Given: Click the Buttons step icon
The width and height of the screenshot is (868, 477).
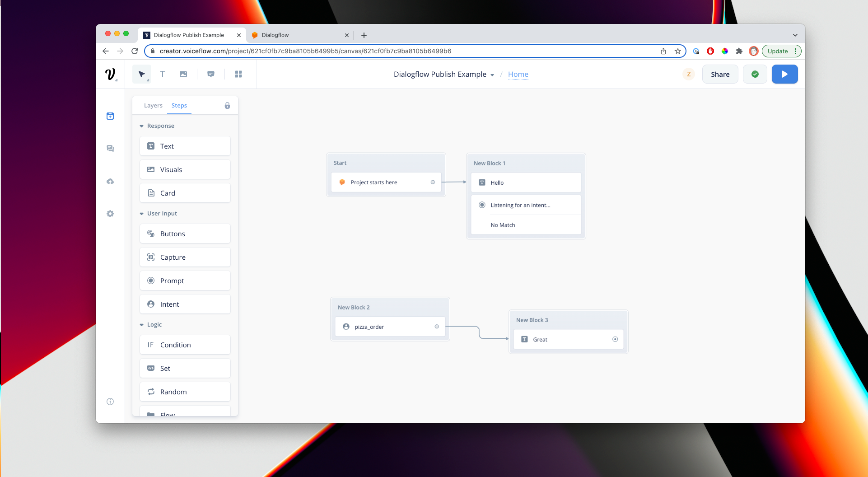Looking at the screenshot, I should coord(151,234).
